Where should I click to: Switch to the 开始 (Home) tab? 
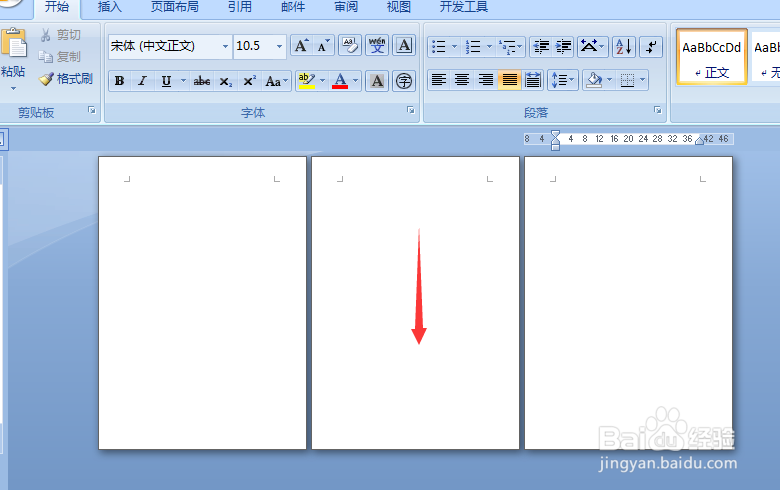click(57, 7)
